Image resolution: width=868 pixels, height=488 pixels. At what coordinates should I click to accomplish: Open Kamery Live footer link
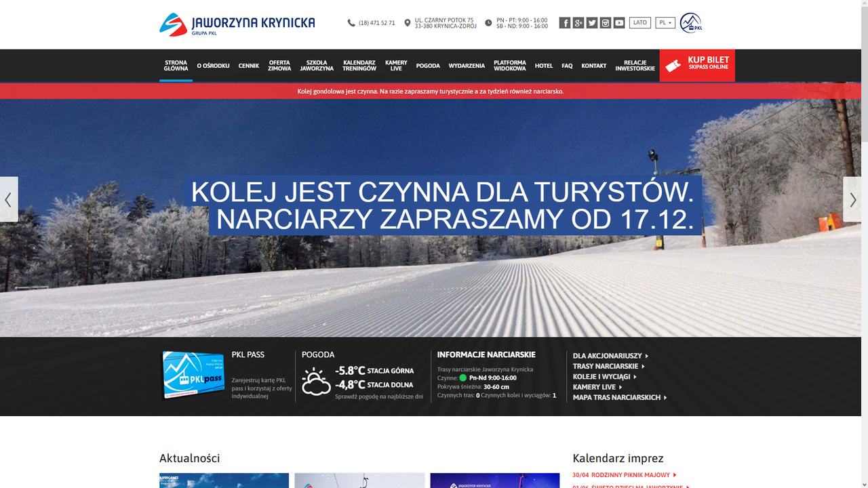[x=597, y=387]
